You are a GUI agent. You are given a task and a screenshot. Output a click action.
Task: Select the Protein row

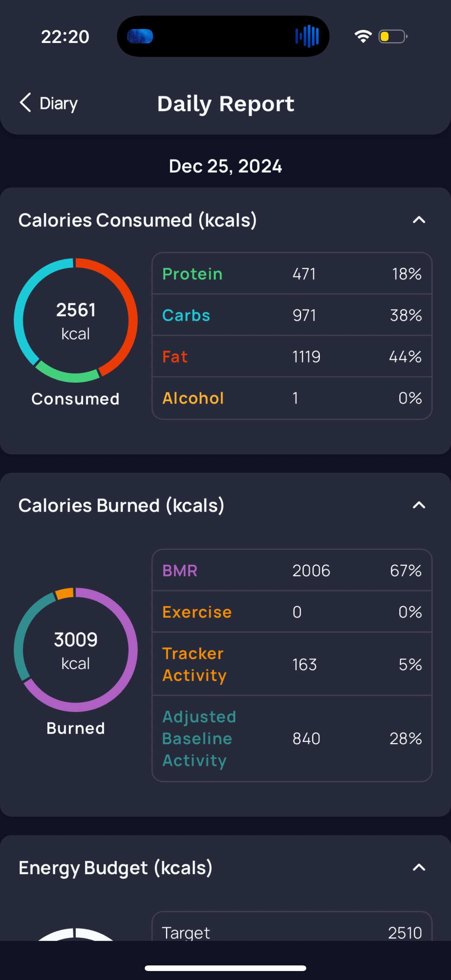tap(292, 274)
